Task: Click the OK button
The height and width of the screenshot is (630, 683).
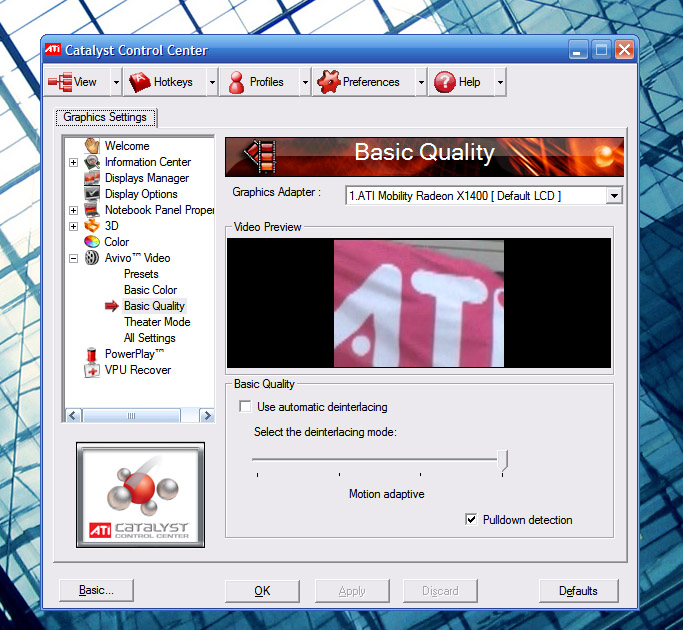Action: click(x=262, y=591)
